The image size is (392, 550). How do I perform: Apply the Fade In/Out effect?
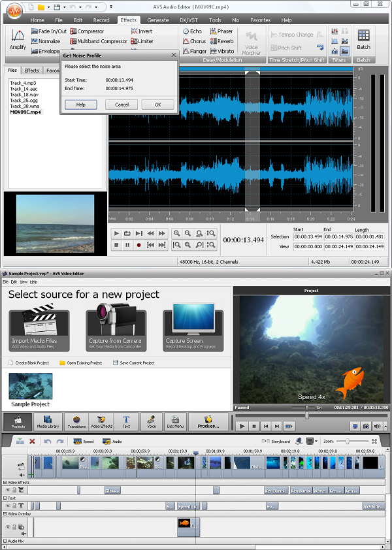tap(49, 31)
